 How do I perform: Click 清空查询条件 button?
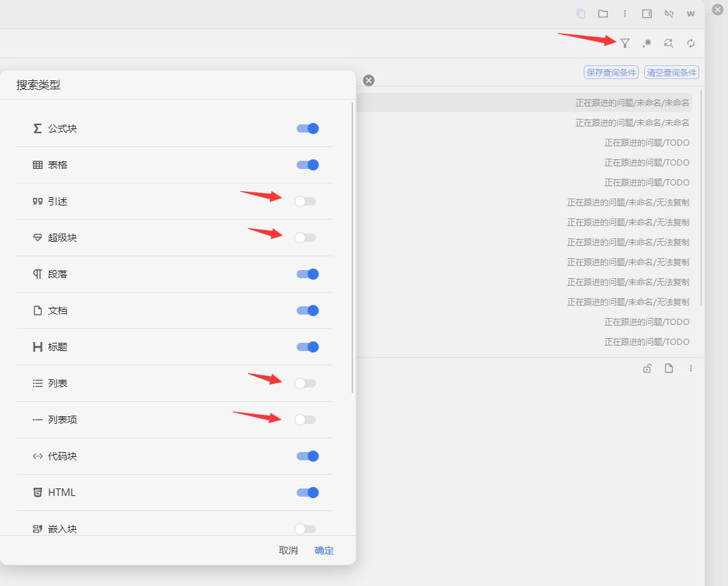[672, 72]
